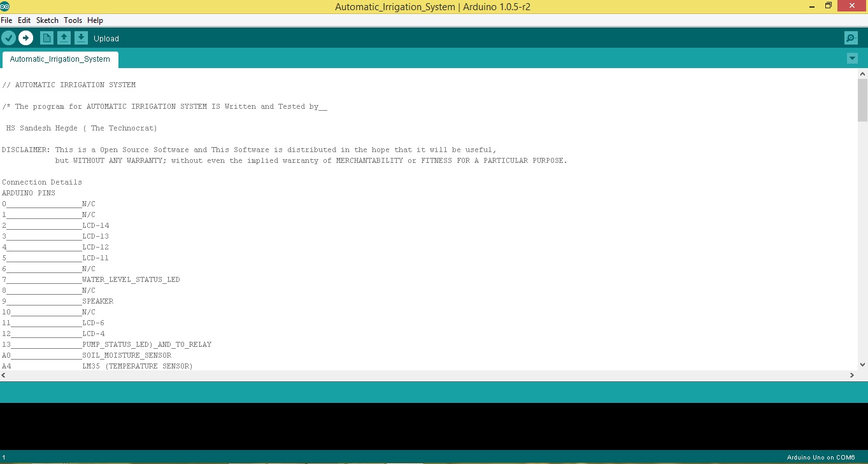
Task: Upload the sketch with arrow button
Action: click(25, 38)
